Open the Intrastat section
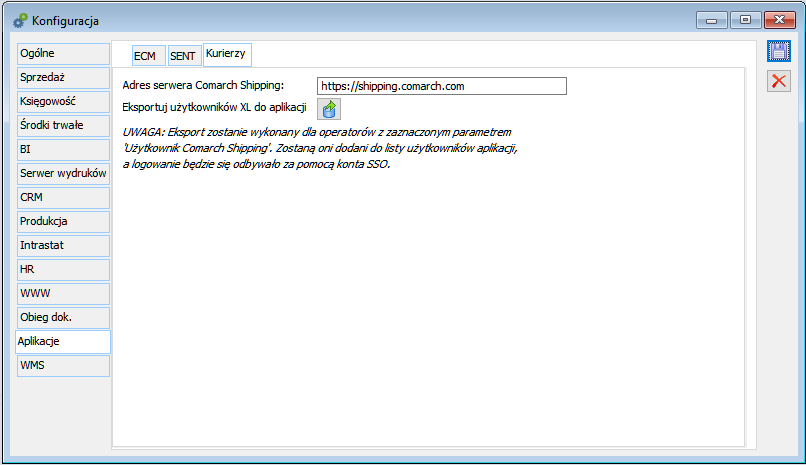The width and height of the screenshot is (806, 465). pos(63,246)
